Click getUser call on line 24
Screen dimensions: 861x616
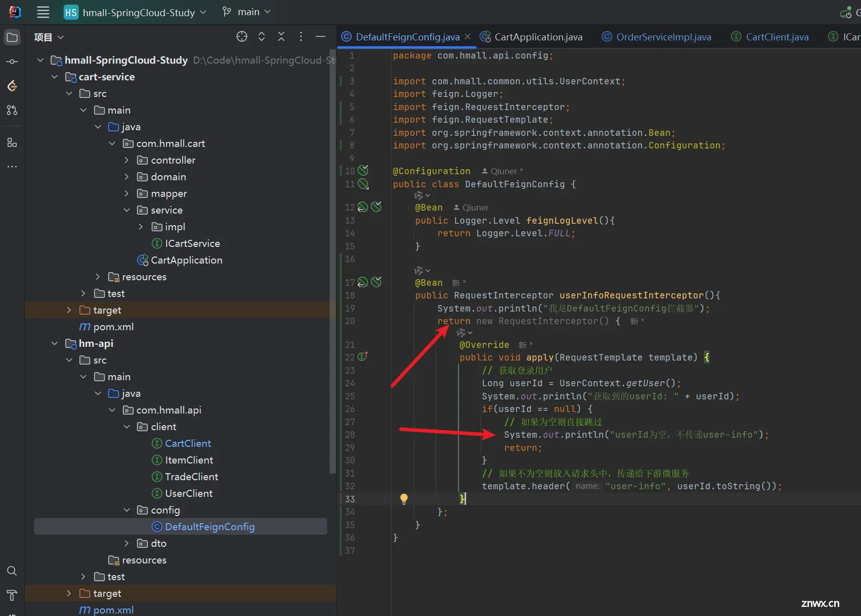(x=646, y=383)
